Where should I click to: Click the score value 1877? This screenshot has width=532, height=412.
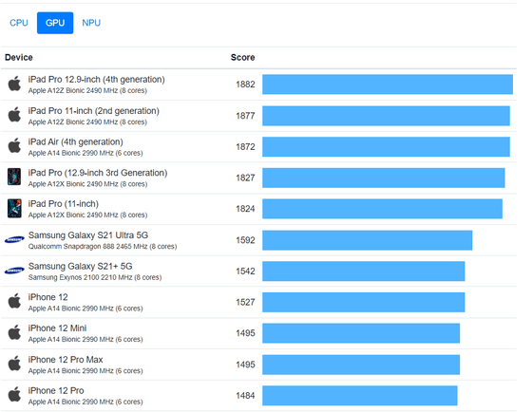pos(245,116)
